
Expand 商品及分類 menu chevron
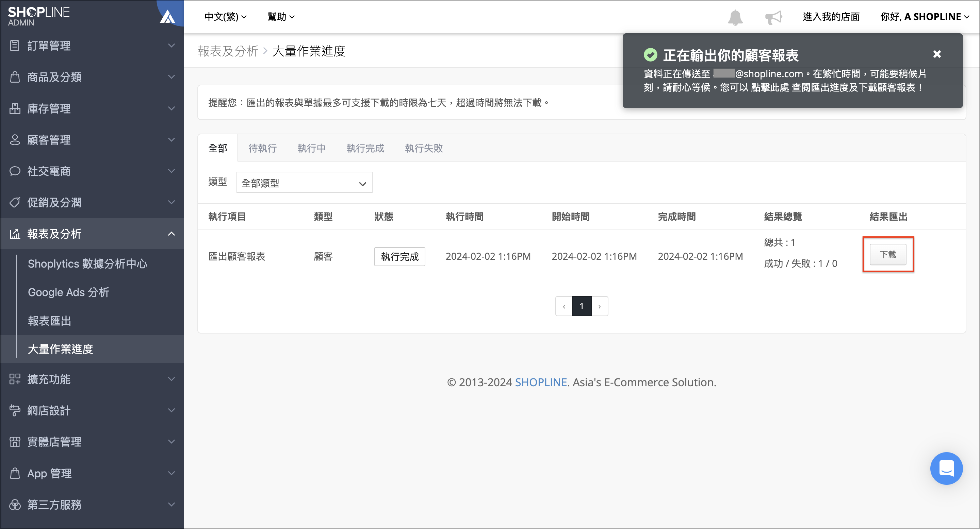(171, 77)
